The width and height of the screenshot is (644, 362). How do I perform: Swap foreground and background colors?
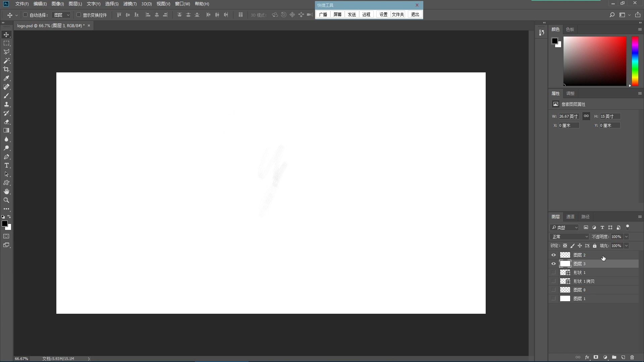[x=9, y=217]
